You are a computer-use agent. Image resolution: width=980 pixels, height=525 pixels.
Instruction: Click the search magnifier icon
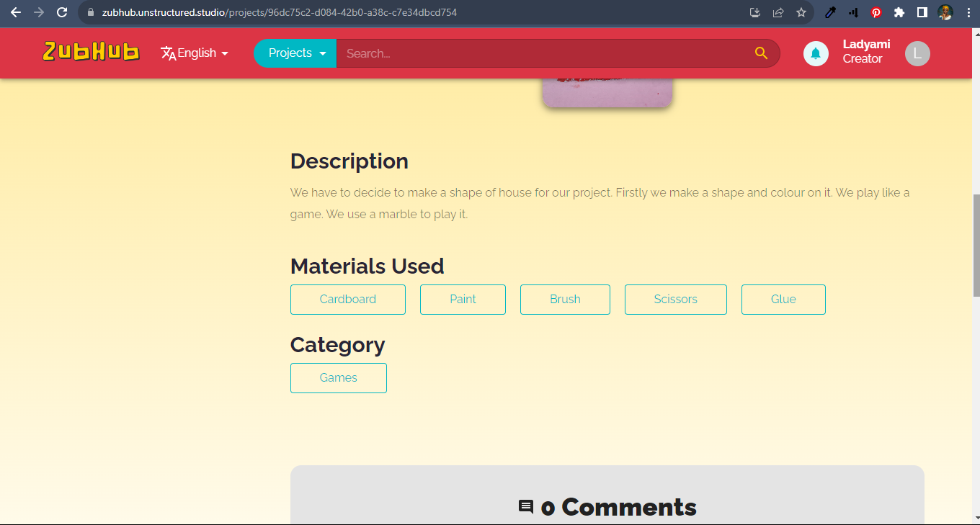[761, 53]
